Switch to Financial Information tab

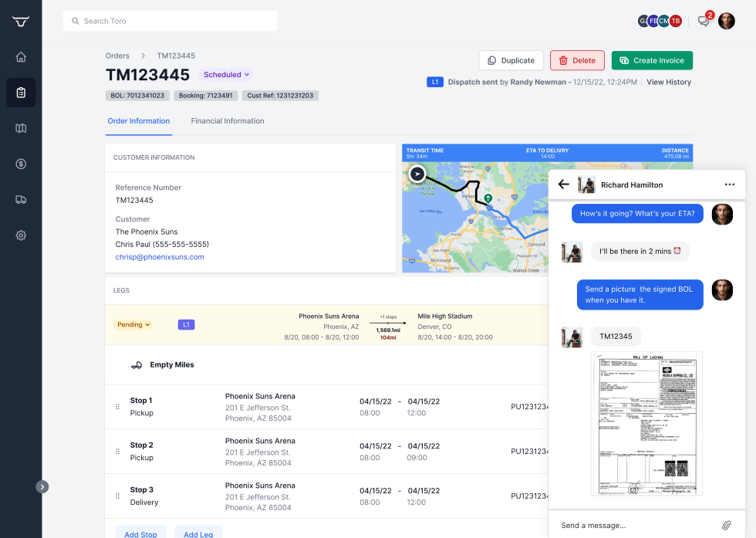point(228,121)
